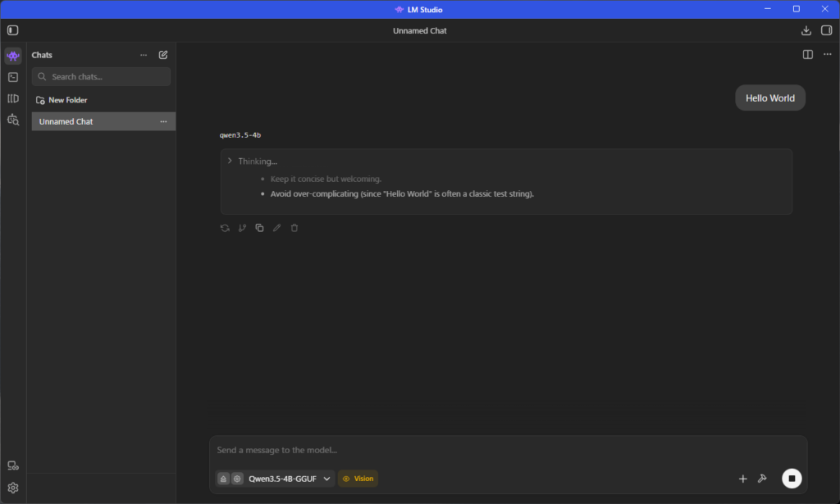Delete the assistant message with trash icon

[294, 228]
